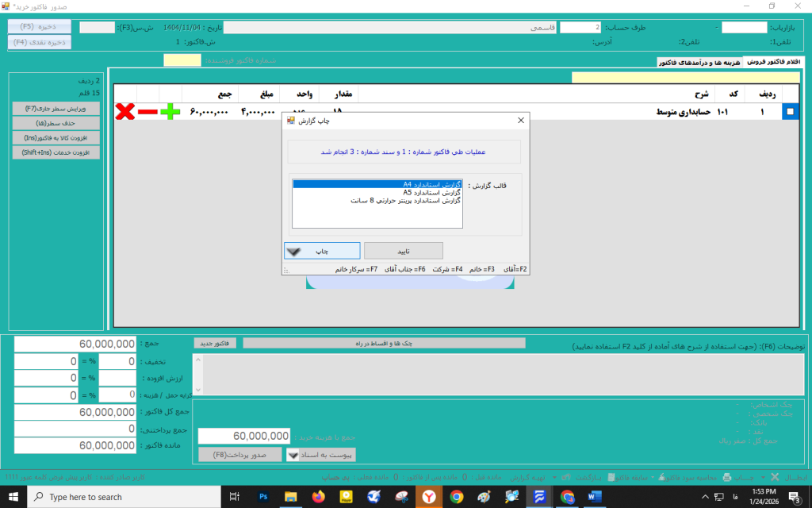The image size is (812, 508).
Task: Close the چاپ گزارش dialog
Action: click(521, 121)
